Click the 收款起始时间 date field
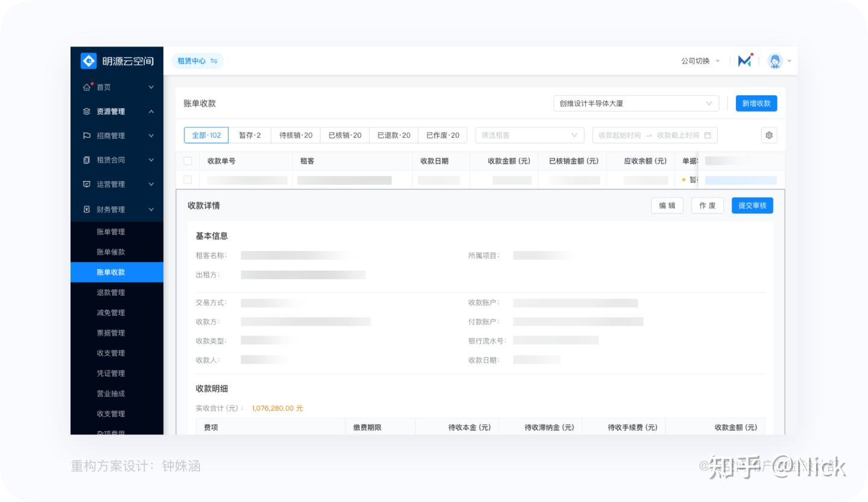The image size is (868, 502). click(x=620, y=135)
